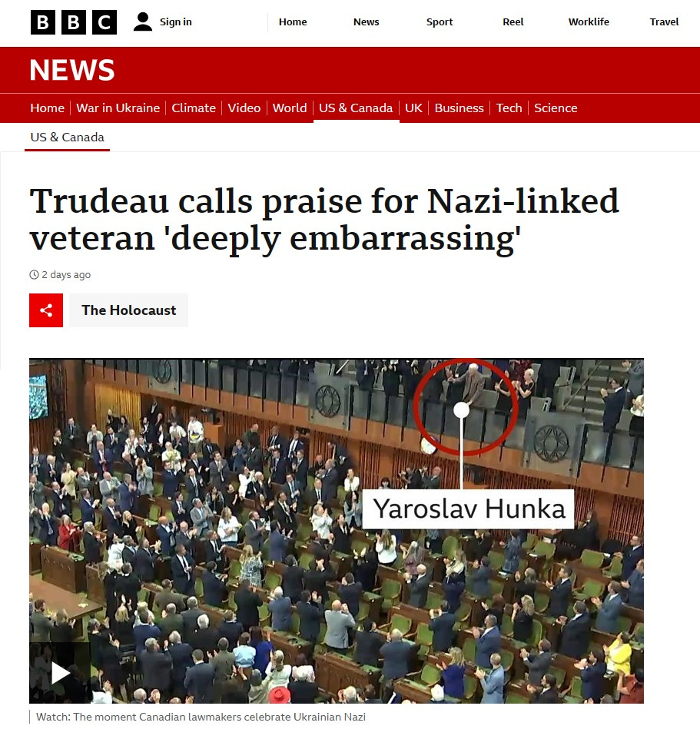The image size is (700, 739).
Task: Click the video thumbnail of Parliament applause
Action: pos(336,531)
